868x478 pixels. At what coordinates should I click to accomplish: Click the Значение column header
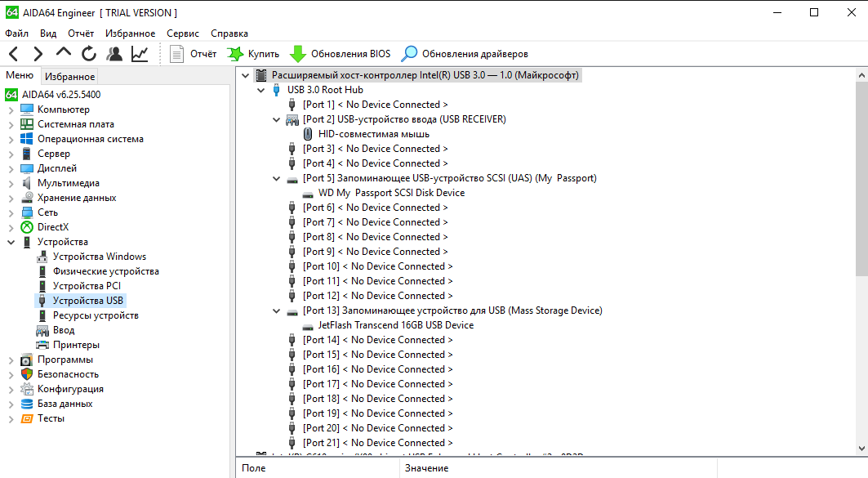pyautogui.click(x=558, y=468)
